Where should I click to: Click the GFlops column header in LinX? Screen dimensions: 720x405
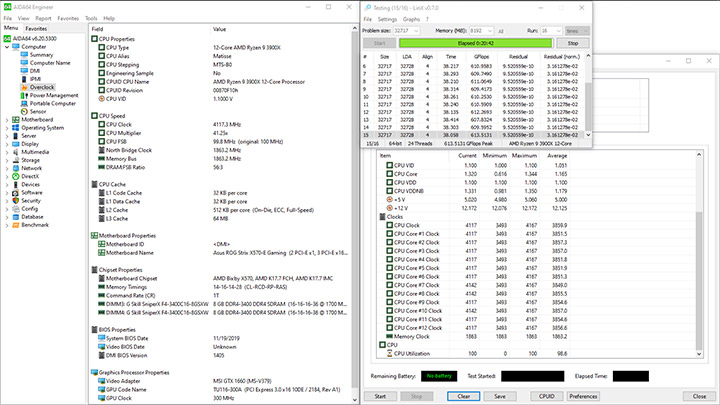(481, 56)
